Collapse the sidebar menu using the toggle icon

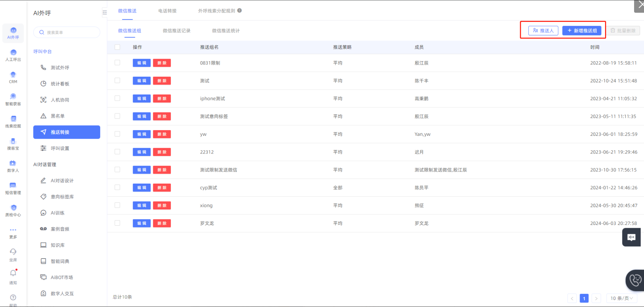tap(104, 12)
